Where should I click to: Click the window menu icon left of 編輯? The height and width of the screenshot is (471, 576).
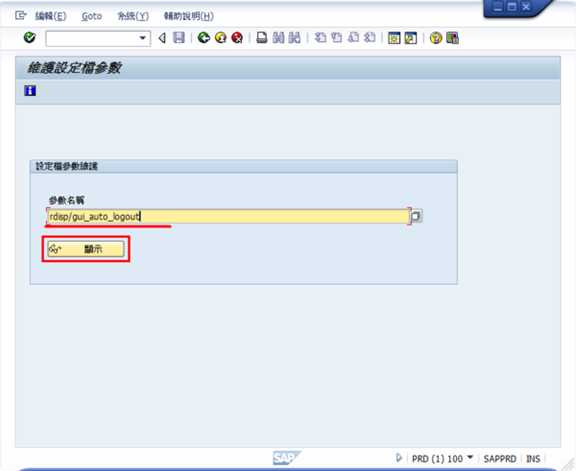(x=21, y=16)
